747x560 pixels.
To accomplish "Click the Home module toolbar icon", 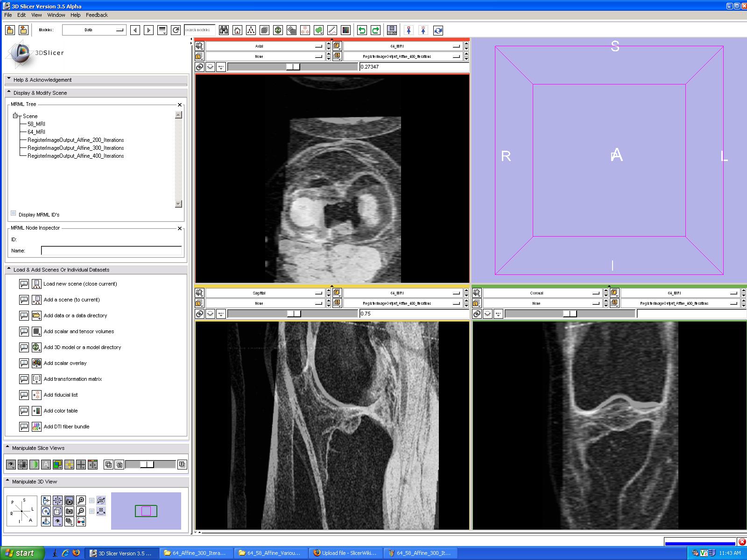I will pyautogui.click(x=237, y=30).
